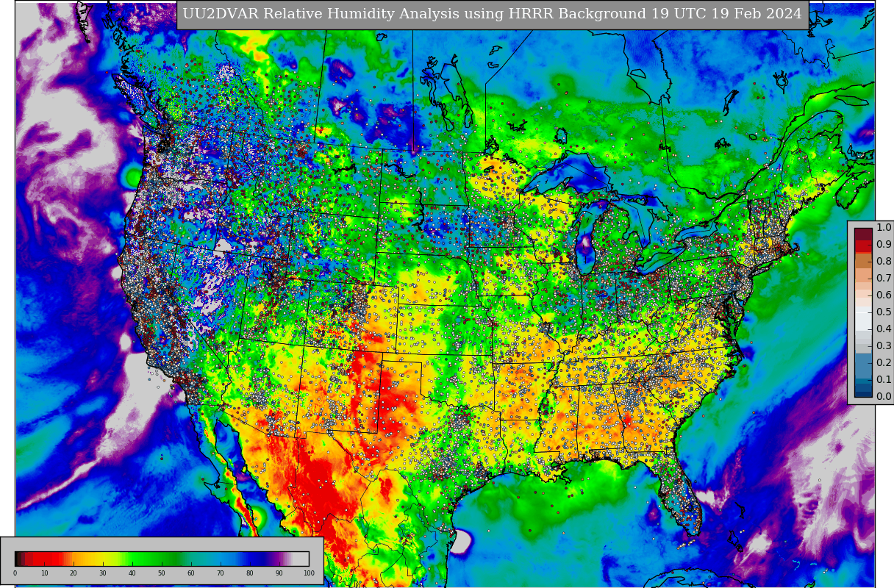Choose the 0.4 label on the right colorbar
This screenshot has height=588, width=894.
point(884,329)
